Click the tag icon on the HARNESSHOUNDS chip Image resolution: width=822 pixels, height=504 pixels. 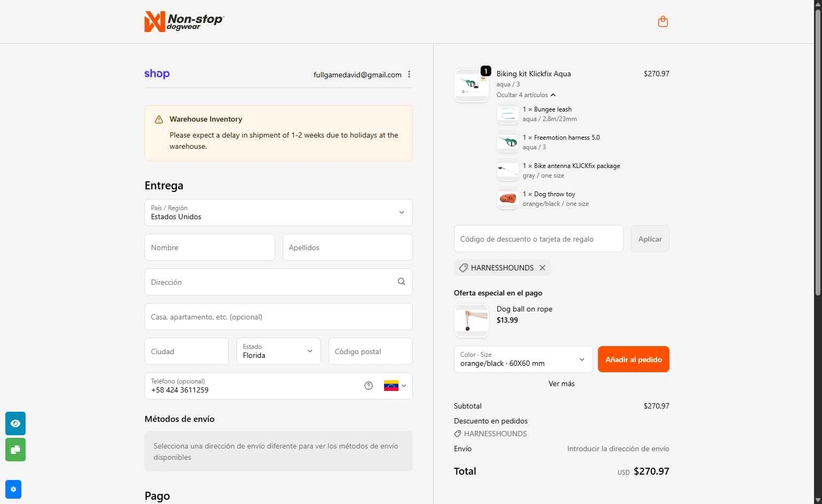[x=464, y=268]
